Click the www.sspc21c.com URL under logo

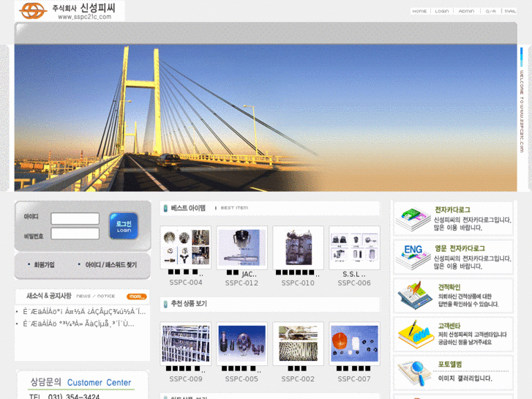84,17
